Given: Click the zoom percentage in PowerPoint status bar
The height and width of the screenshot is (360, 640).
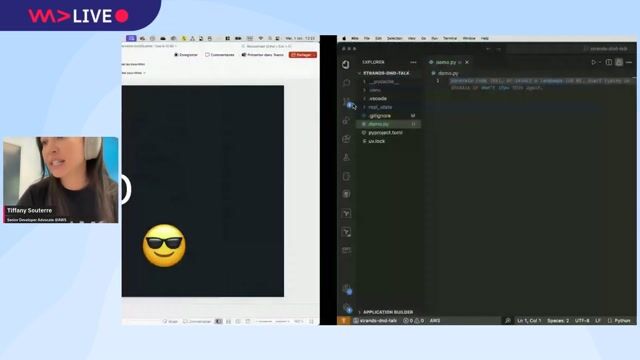Looking at the screenshot, I should [299, 322].
